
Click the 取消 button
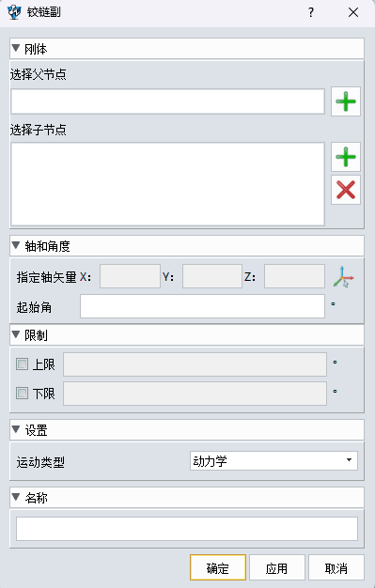[x=336, y=567]
